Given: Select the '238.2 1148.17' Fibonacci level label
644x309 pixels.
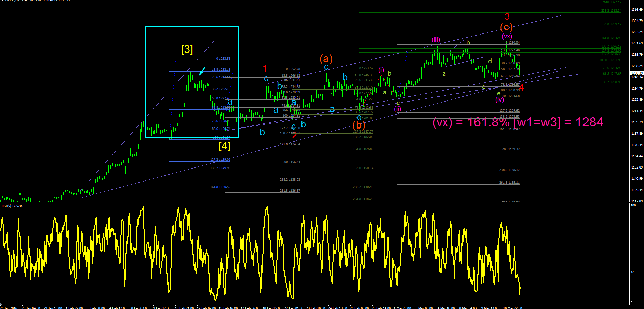Looking at the screenshot, I should [x=510, y=170].
